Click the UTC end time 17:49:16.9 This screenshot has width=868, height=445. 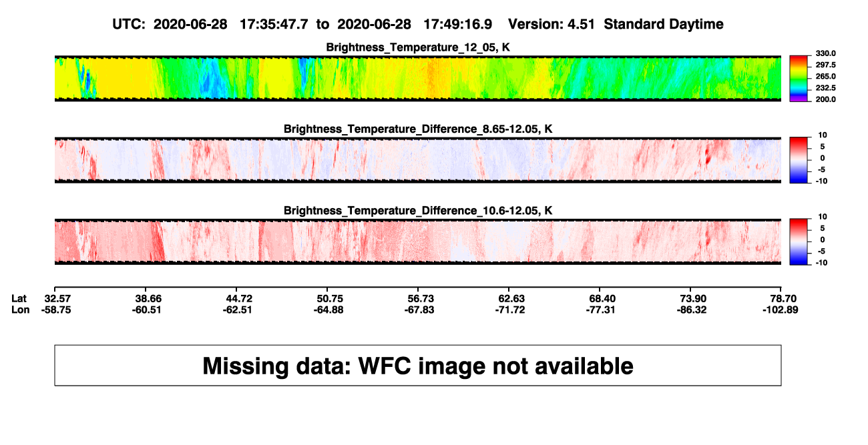coord(458,25)
